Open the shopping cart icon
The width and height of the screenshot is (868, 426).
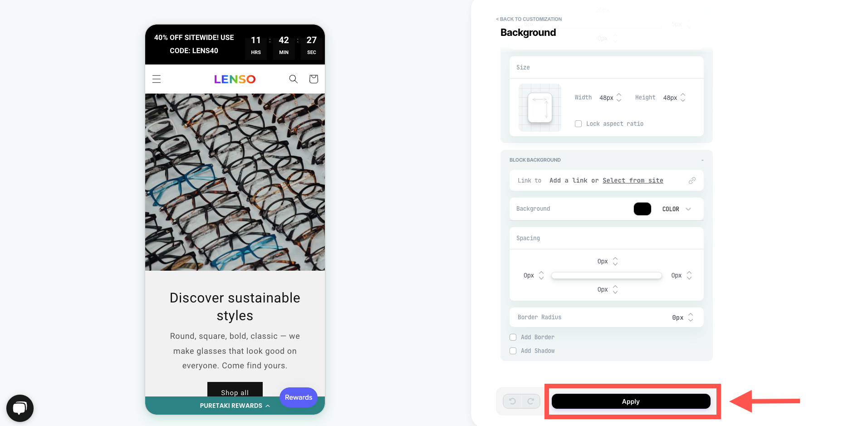(x=314, y=79)
